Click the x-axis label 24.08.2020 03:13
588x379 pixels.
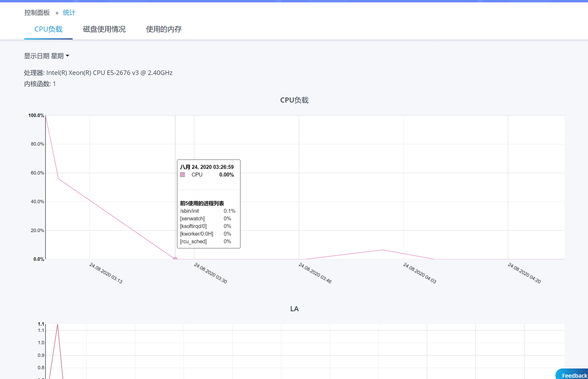tap(106, 273)
